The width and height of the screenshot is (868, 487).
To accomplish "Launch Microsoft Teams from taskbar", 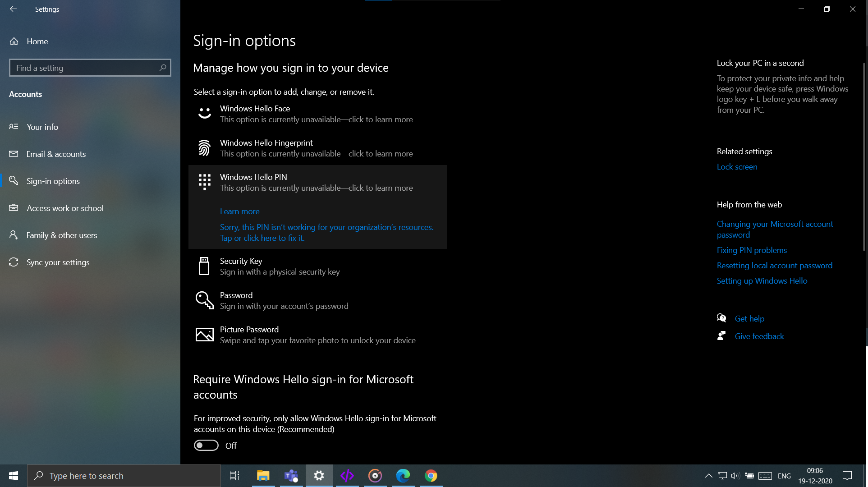I will [x=291, y=476].
